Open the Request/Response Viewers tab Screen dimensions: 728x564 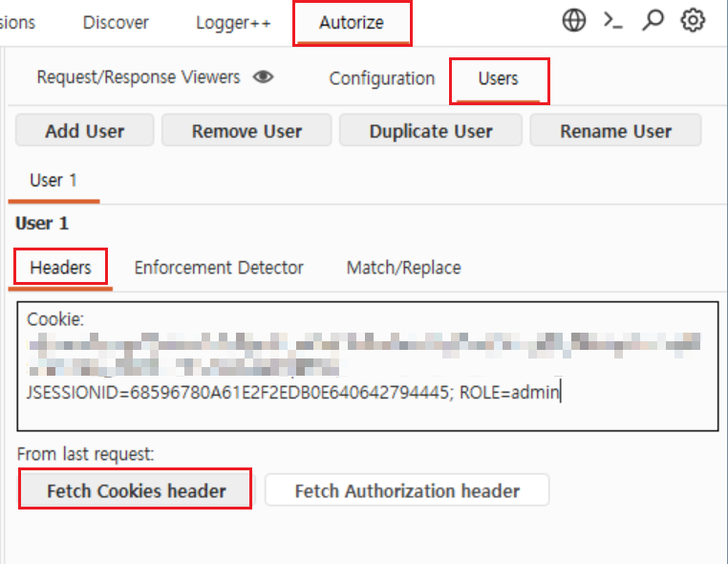click(x=139, y=77)
